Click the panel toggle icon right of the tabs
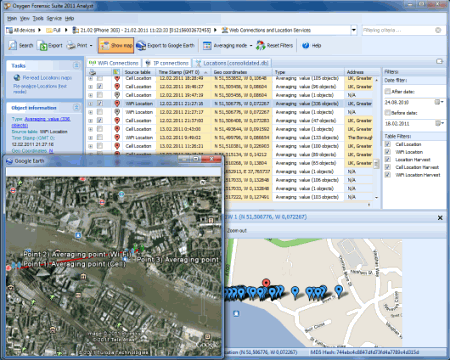450x360 pixels. (440, 61)
